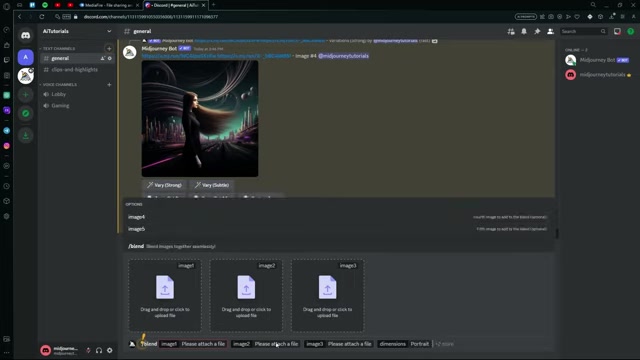Add page to bookmarks heart icon
This screenshot has width=640, height=360.
(577, 17)
